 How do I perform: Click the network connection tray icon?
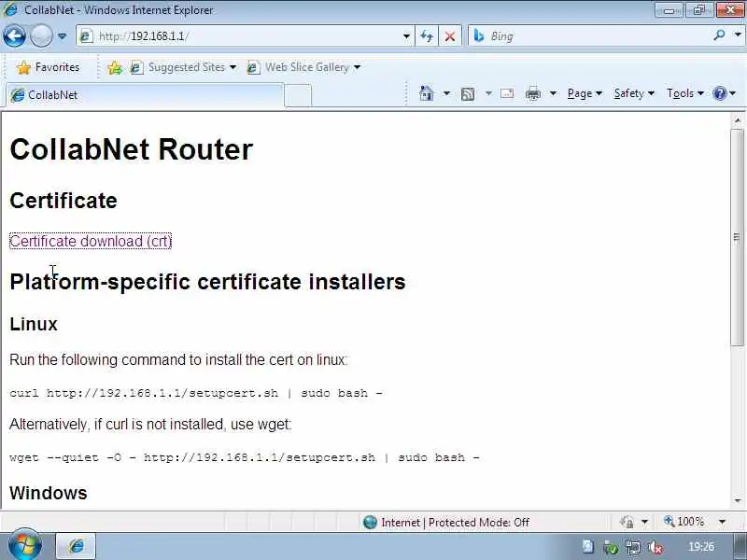pyautogui.click(x=633, y=548)
